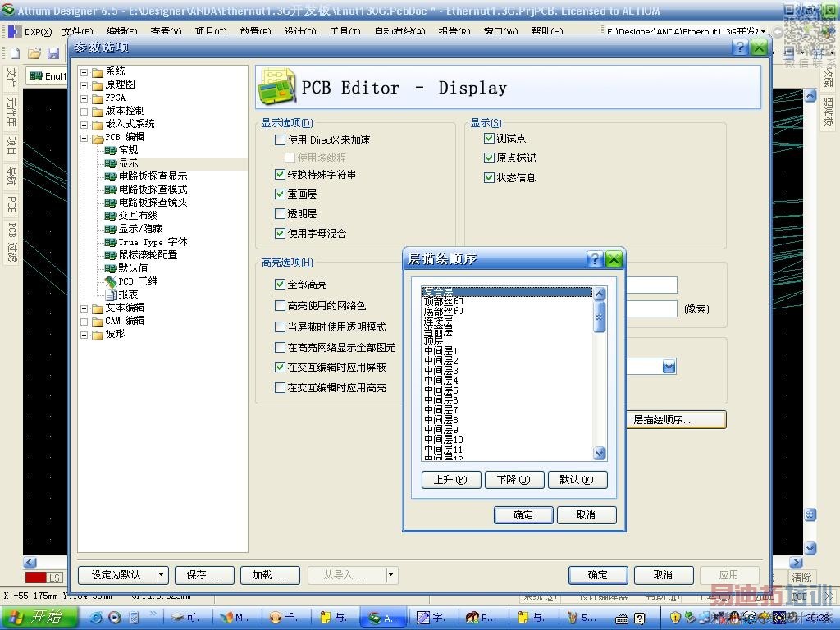This screenshot has height=630, width=840.
Task: Toggle 转换特殊字符串 checkbox
Action: pos(280,174)
